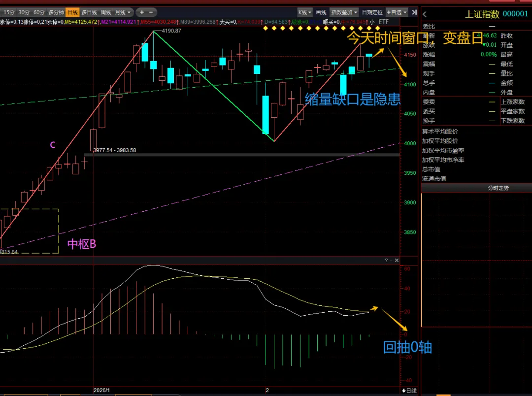The width and height of the screenshot is (532, 396).
Task: Open the 分时走势 intraday trend panel
Action: coord(498,188)
